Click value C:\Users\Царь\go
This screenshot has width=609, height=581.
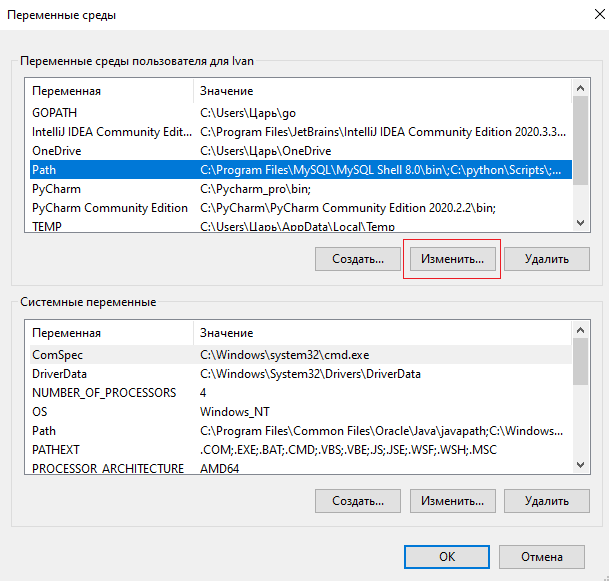click(x=248, y=113)
